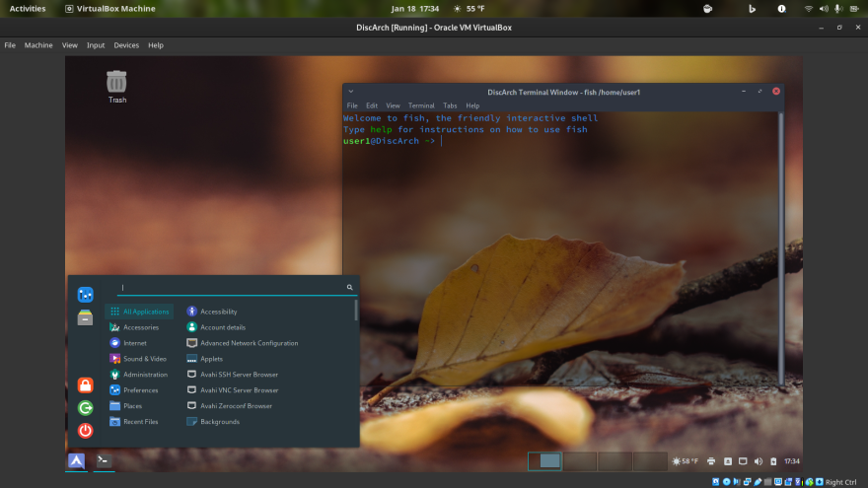Open the Trash icon on the desktop

(116, 87)
